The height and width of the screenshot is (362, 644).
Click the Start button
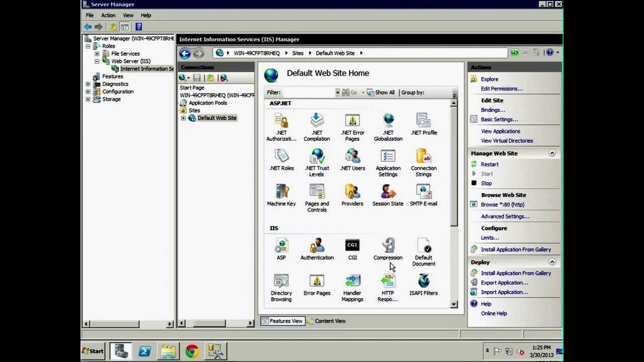click(93, 351)
